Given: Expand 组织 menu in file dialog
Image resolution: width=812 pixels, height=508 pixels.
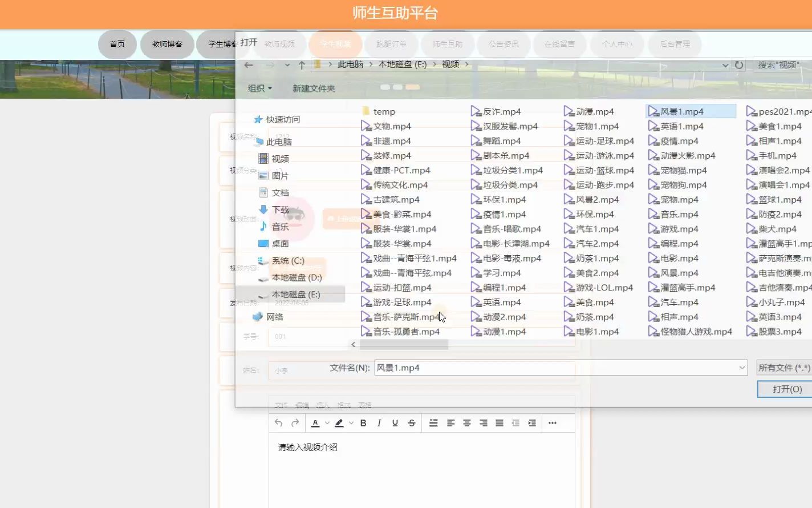Looking at the screenshot, I should click(260, 88).
